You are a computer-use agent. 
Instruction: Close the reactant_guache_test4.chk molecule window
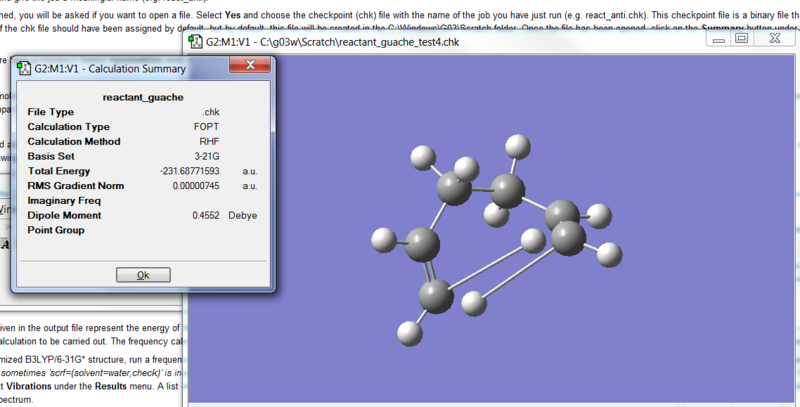coord(774,39)
